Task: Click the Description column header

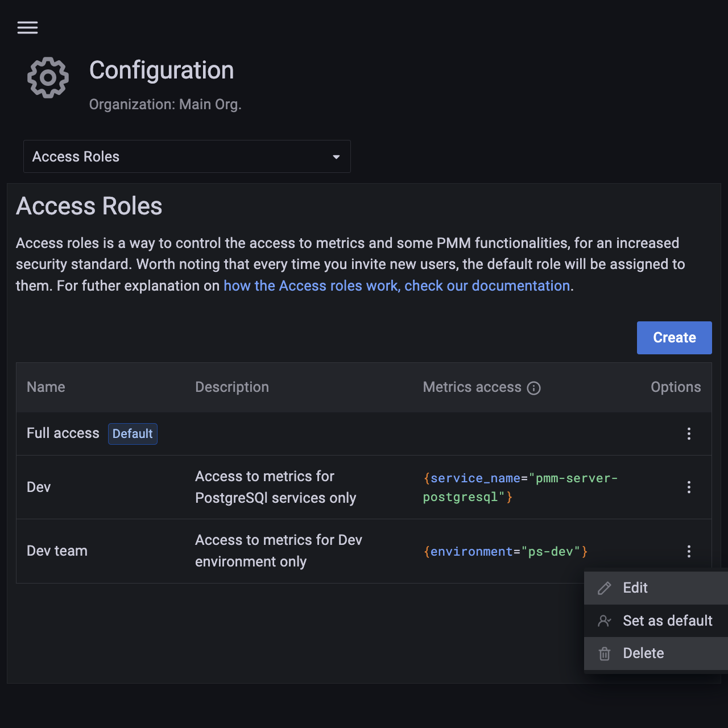Action: (232, 387)
